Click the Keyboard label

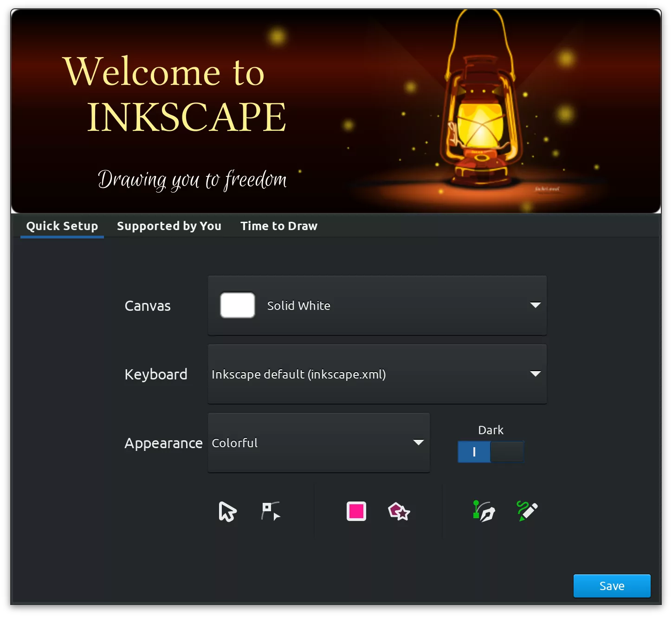click(x=156, y=374)
